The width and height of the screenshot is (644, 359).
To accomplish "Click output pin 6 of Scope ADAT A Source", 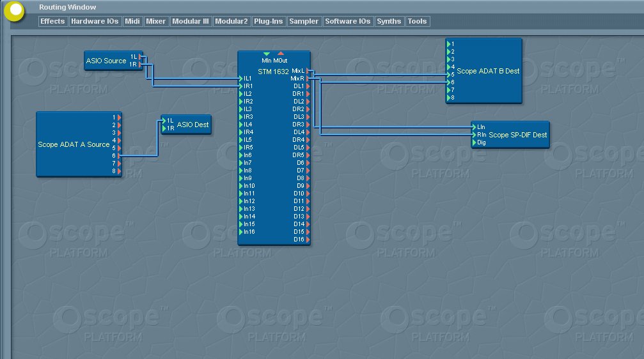I will (x=119, y=156).
